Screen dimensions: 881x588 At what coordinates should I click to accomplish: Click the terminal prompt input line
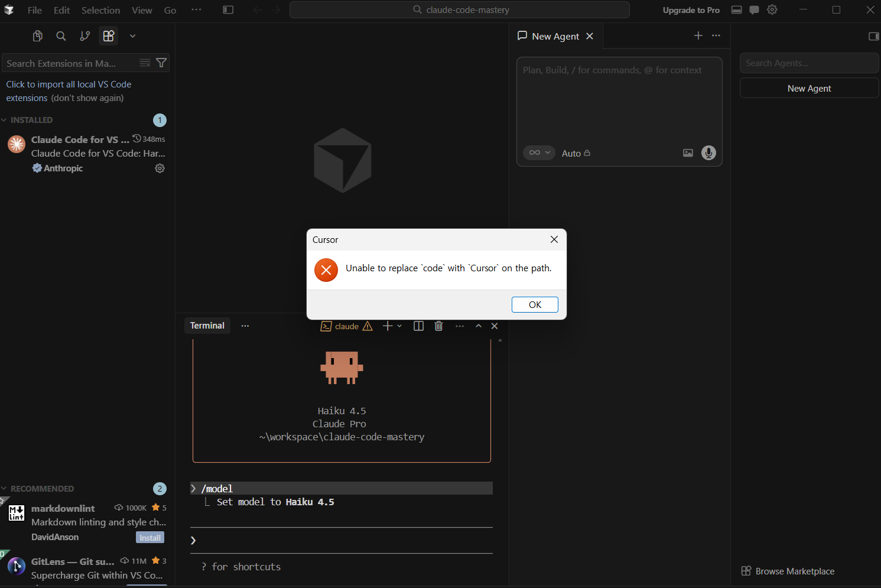[x=342, y=540]
